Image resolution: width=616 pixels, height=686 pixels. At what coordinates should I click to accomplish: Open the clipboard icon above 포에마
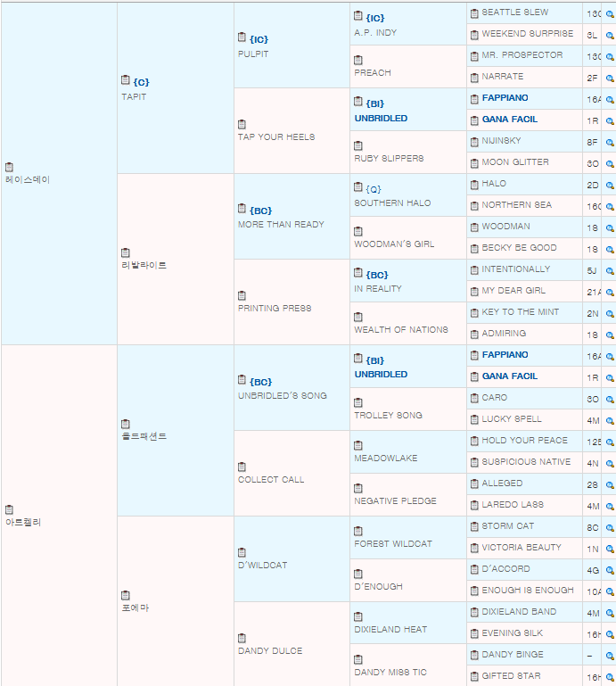click(x=126, y=595)
